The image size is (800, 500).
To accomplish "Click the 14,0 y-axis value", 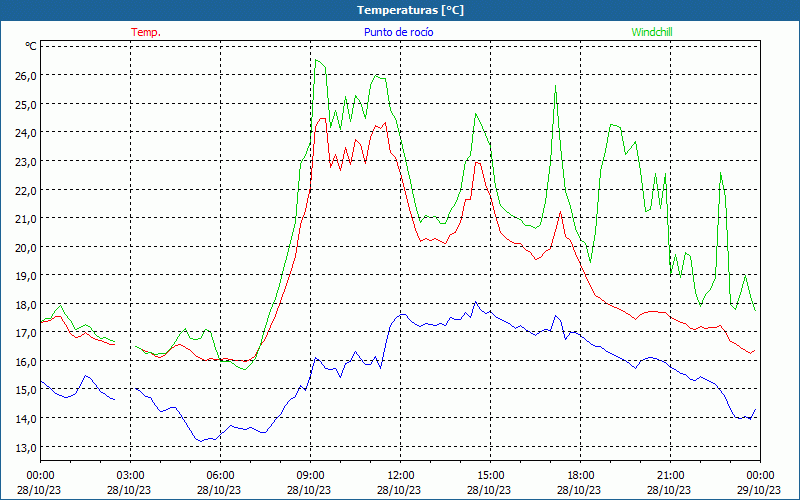I will [26, 418].
